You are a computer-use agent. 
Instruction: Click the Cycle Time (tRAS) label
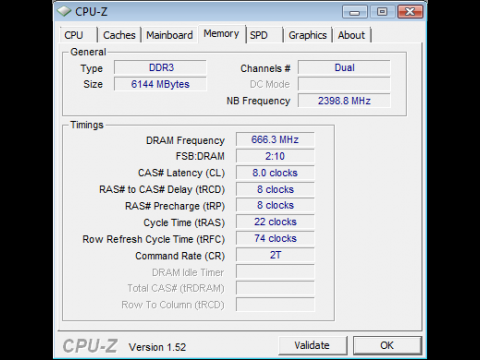pos(184,223)
